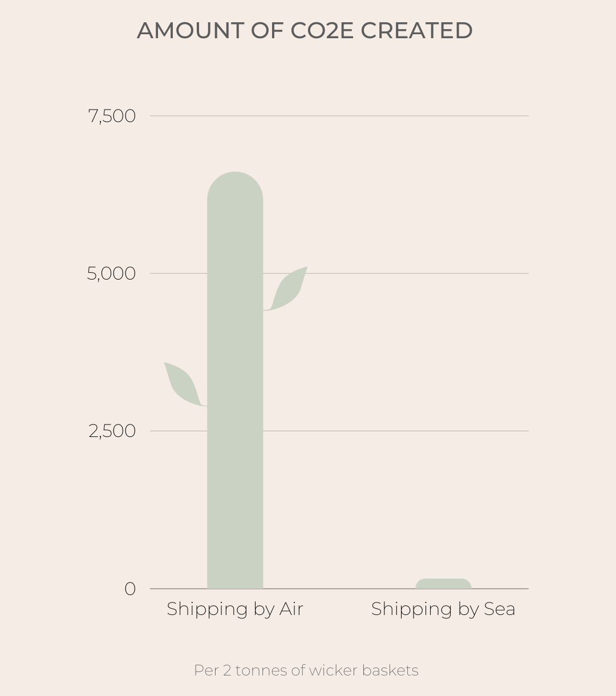Click the Shipping by Sea category label
The width and height of the screenshot is (616, 696).
pyautogui.click(x=443, y=609)
